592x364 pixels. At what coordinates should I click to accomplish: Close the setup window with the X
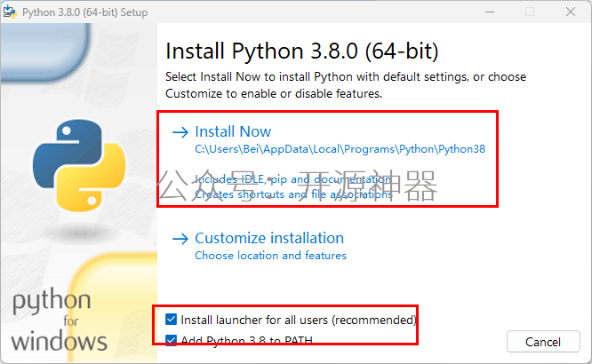tap(571, 12)
